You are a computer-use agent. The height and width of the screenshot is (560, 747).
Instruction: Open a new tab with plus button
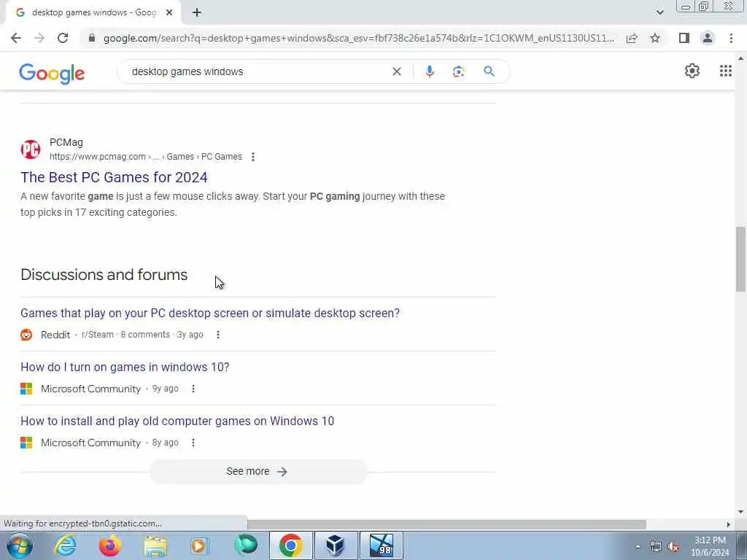(197, 13)
